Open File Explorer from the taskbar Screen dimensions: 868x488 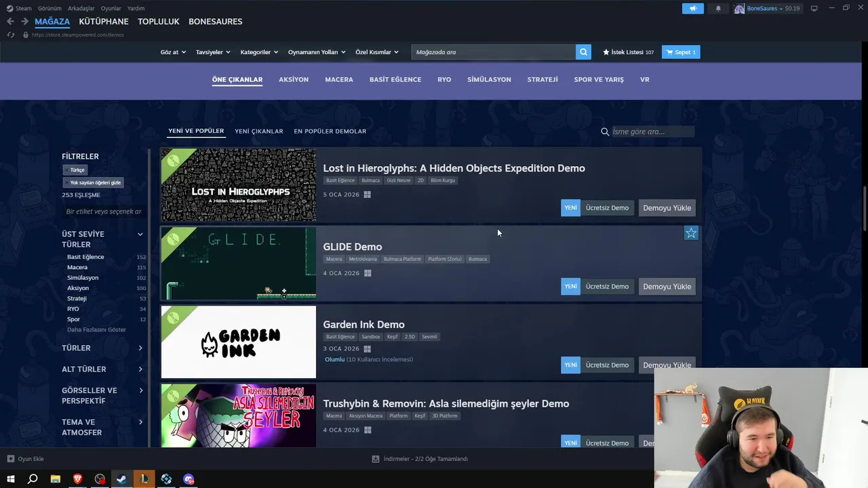(56, 479)
